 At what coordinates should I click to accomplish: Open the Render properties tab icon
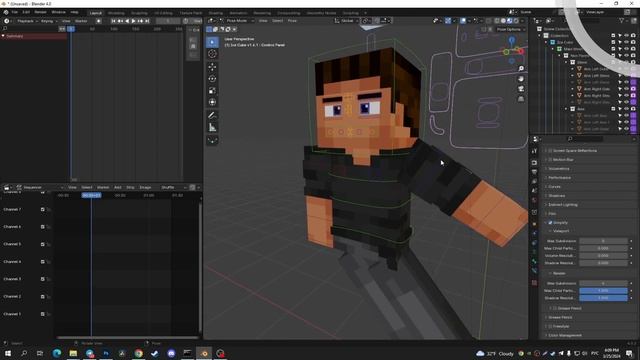point(534,162)
